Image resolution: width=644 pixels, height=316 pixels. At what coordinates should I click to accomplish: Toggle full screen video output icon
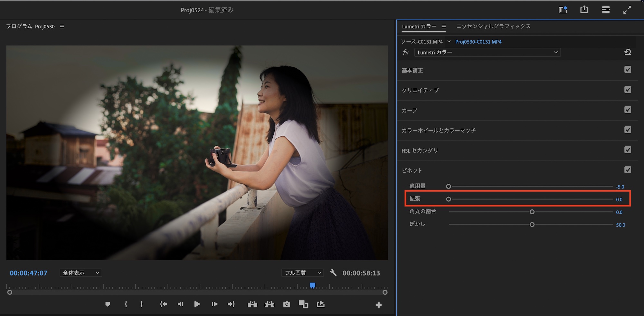(x=627, y=10)
